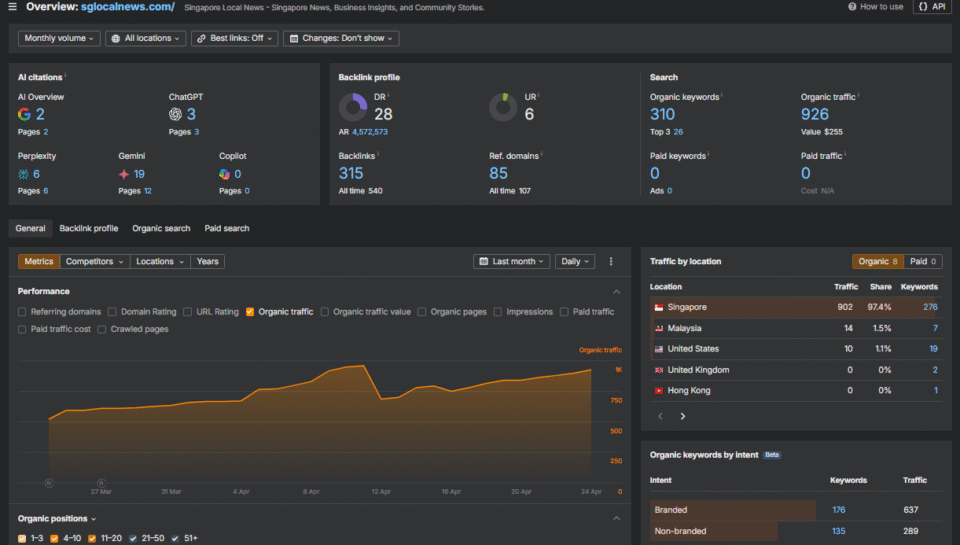The height and width of the screenshot is (545, 960).
Task: Click the Google AI Overview icon
Action: tap(24, 114)
